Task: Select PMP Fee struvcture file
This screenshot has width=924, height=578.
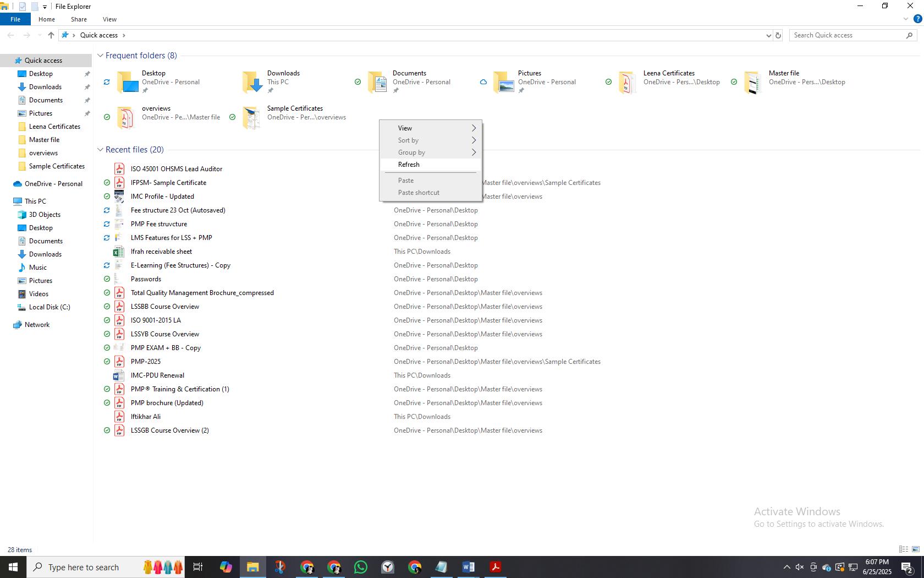Action: click(159, 224)
